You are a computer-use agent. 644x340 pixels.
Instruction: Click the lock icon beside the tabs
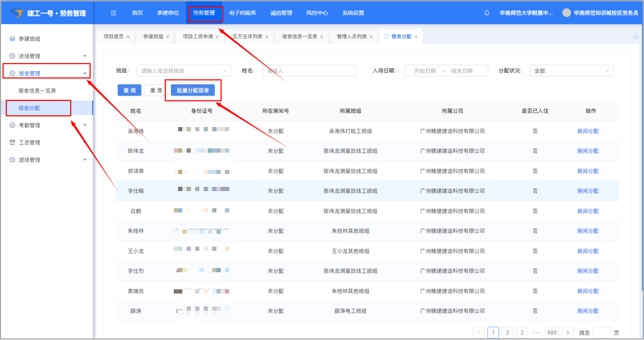coord(635,36)
